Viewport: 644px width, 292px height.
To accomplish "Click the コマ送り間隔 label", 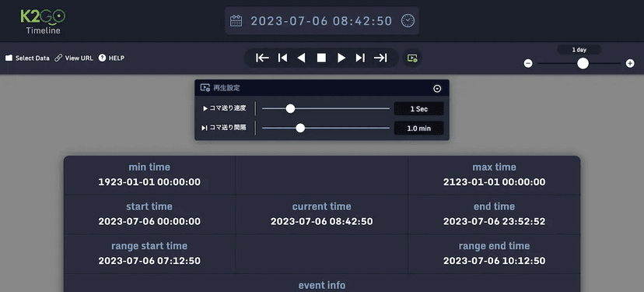I will pos(228,128).
